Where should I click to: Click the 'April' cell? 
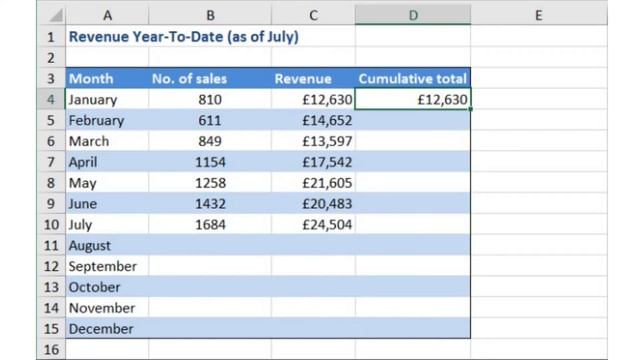pyautogui.click(x=107, y=162)
